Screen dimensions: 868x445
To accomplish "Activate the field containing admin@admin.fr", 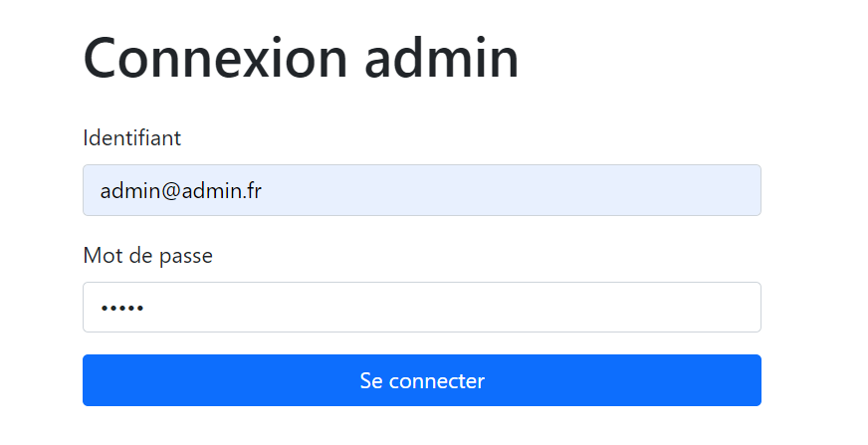I will point(421,190).
